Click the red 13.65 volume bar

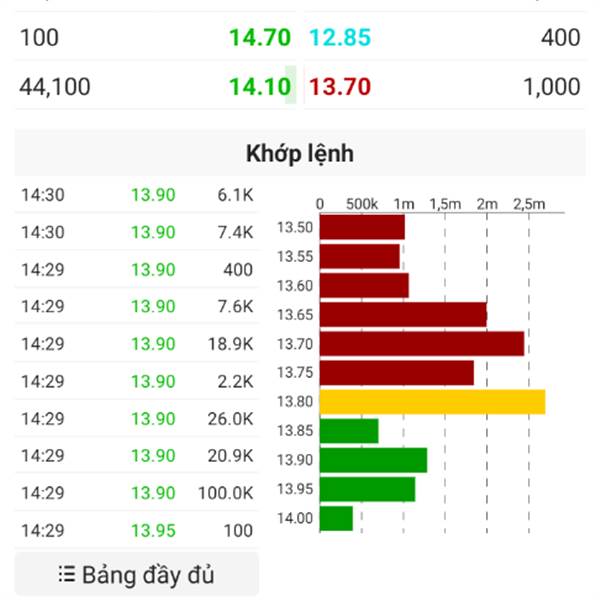point(403,315)
